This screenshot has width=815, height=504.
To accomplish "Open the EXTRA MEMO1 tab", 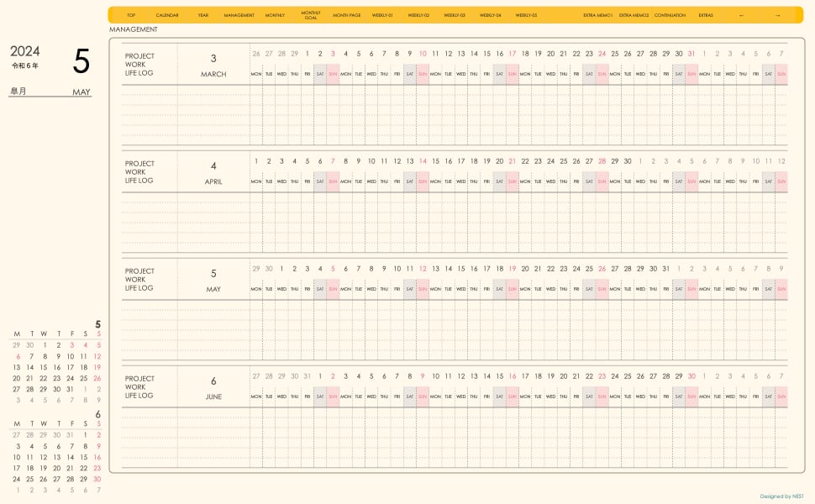I will click(597, 15).
